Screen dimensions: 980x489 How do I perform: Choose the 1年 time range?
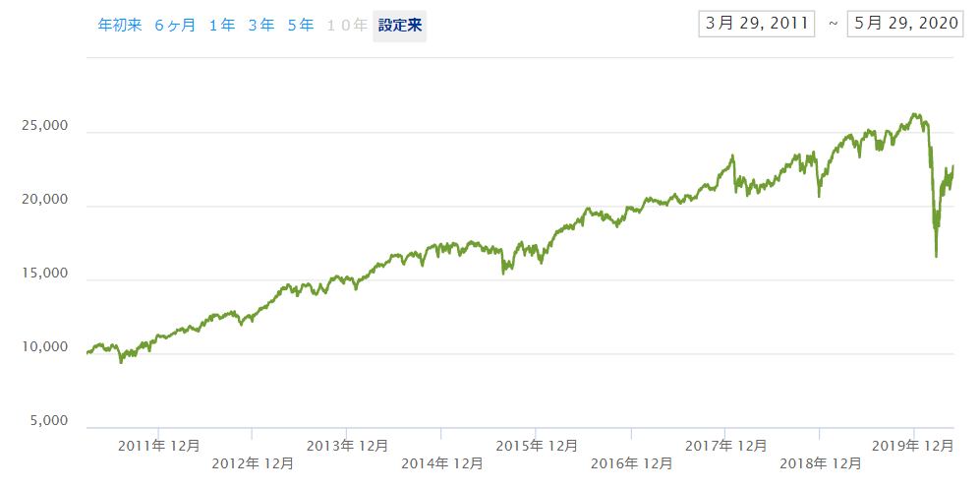point(222,26)
